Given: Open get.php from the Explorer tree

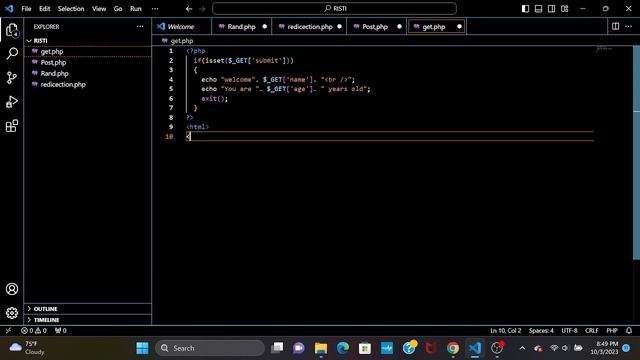Looking at the screenshot, I should 88,51.
